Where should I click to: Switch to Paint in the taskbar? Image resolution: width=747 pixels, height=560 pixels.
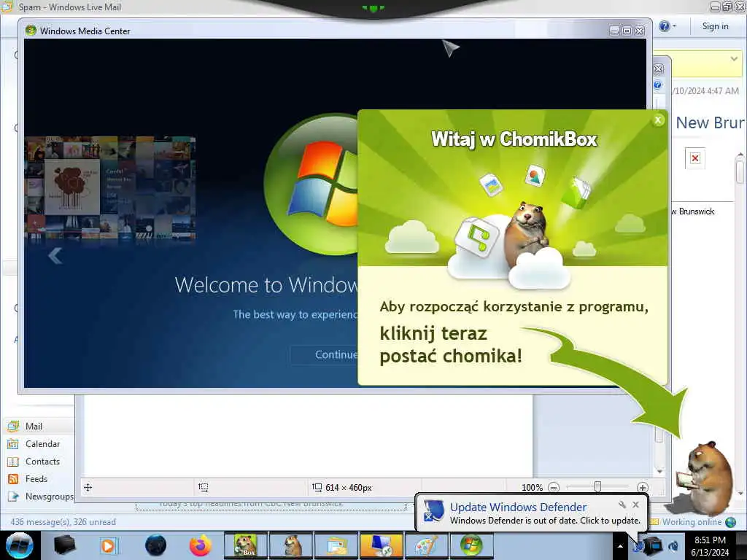(426, 545)
